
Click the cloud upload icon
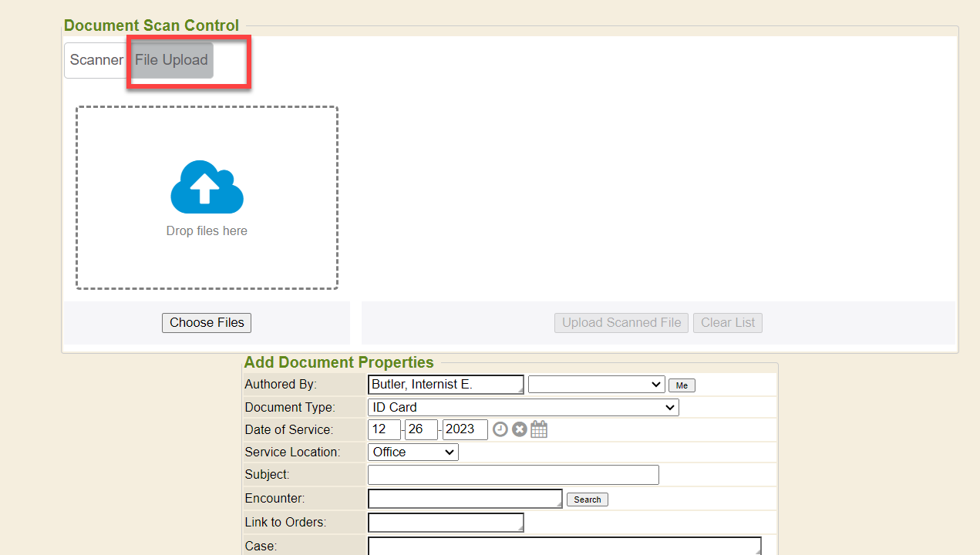207,187
